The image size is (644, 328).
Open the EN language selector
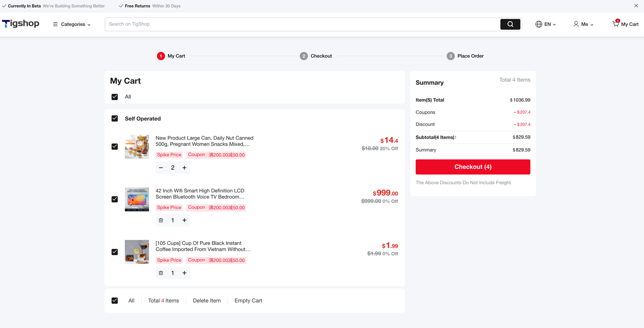pyautogui.click(x=545, y=24)
